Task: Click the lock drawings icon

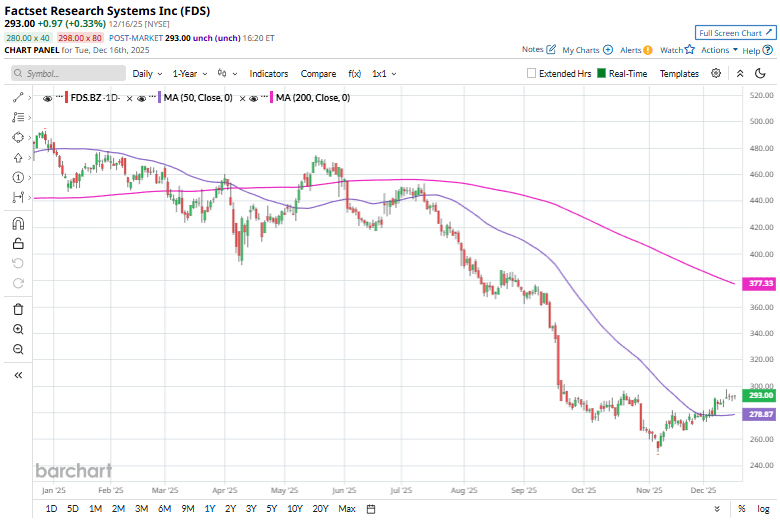Action: point(18,243)
